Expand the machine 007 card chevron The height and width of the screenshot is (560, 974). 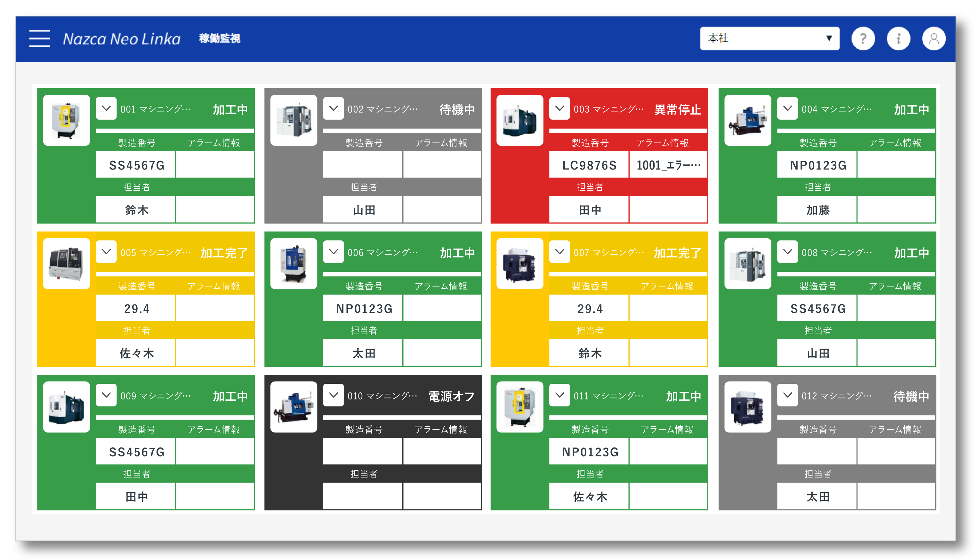coord(559,252)
